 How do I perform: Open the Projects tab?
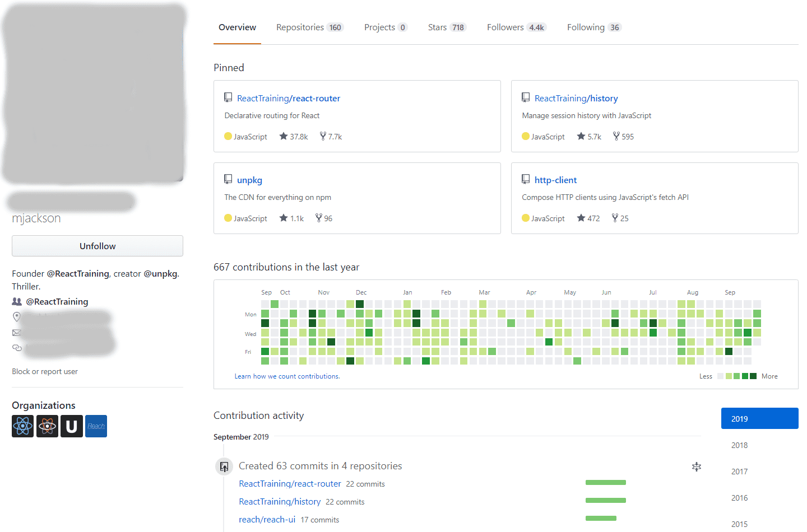click(386, 27)
